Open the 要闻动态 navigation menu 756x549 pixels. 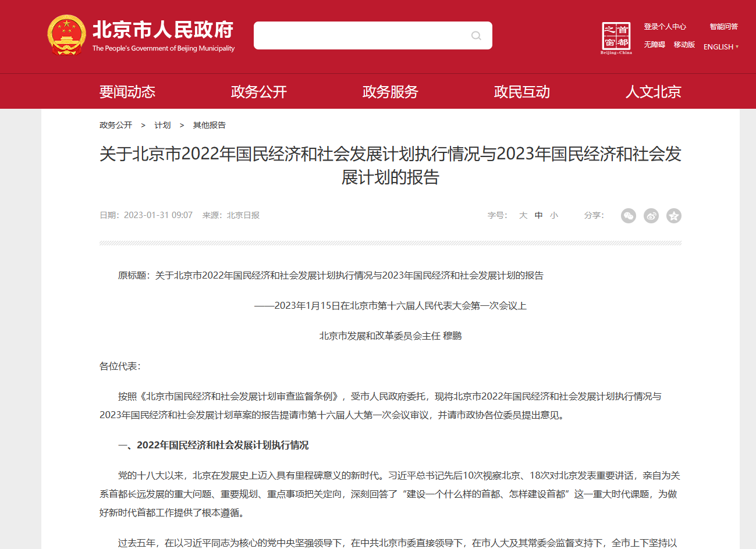click(x=127, y=92)
